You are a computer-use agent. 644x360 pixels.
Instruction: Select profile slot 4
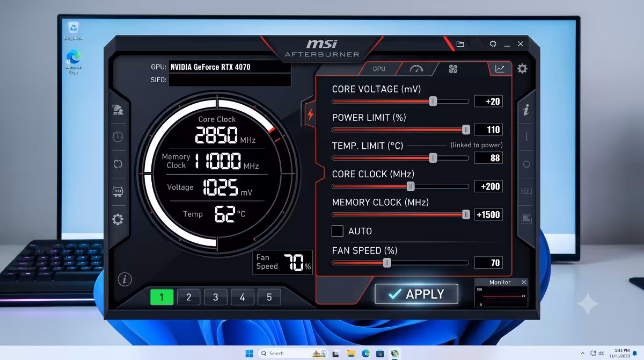[x=243, y=297]
